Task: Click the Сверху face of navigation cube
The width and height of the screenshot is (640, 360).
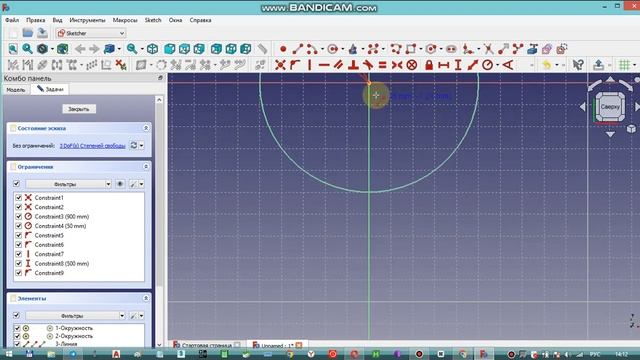Action: click(610, 107)
